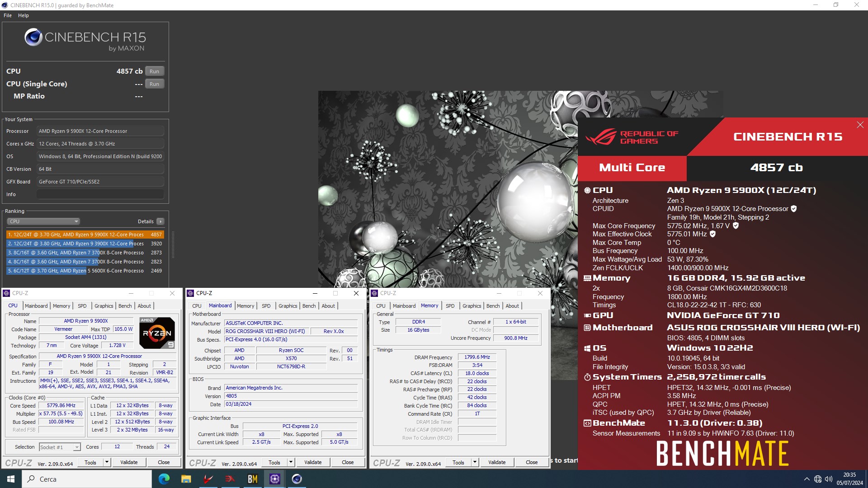This screenshot has width=868, height=488.
Task: Close the BenchMate result overlay
Action: [x=860, y=125]
